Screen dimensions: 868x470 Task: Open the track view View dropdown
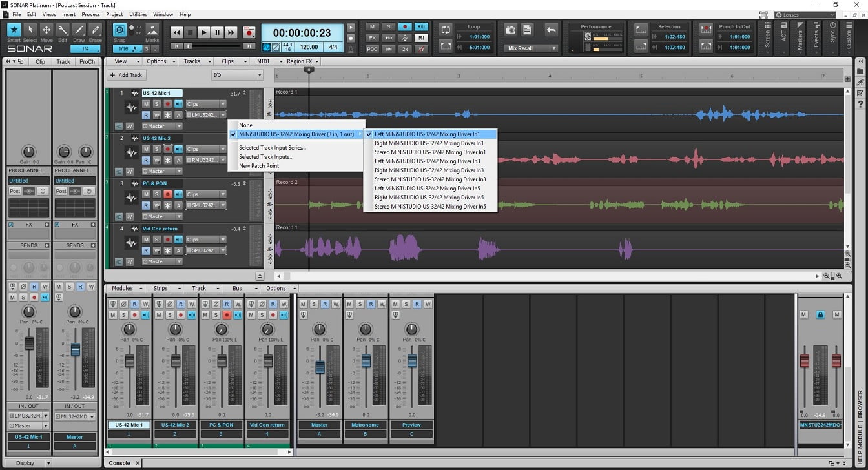click(126, 61)
